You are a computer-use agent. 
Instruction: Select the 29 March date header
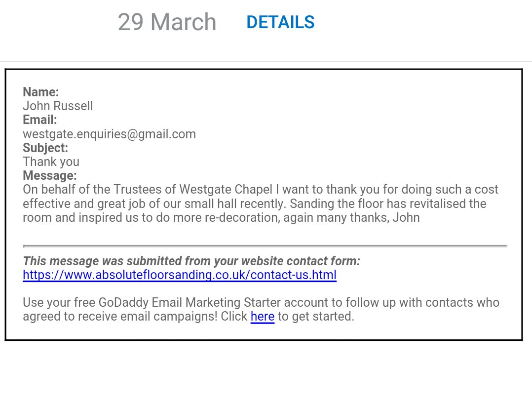tap(167, 22)
